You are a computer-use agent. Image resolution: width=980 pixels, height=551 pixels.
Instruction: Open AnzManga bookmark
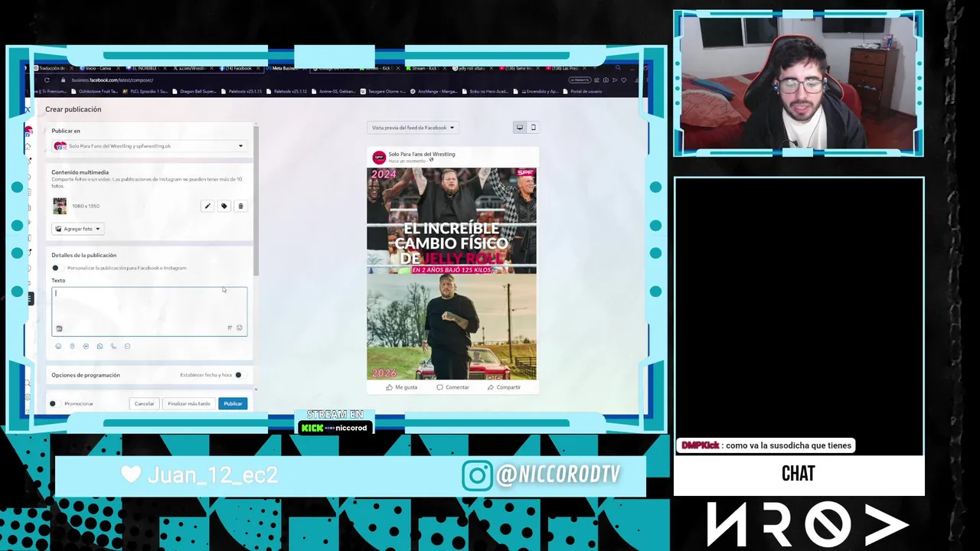click(433, 91)
